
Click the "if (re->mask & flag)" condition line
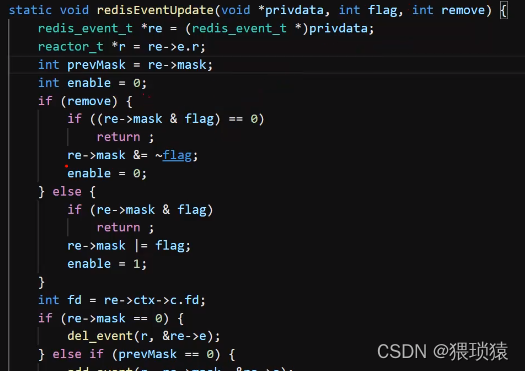pyautogui.click(x=140, y=210)
